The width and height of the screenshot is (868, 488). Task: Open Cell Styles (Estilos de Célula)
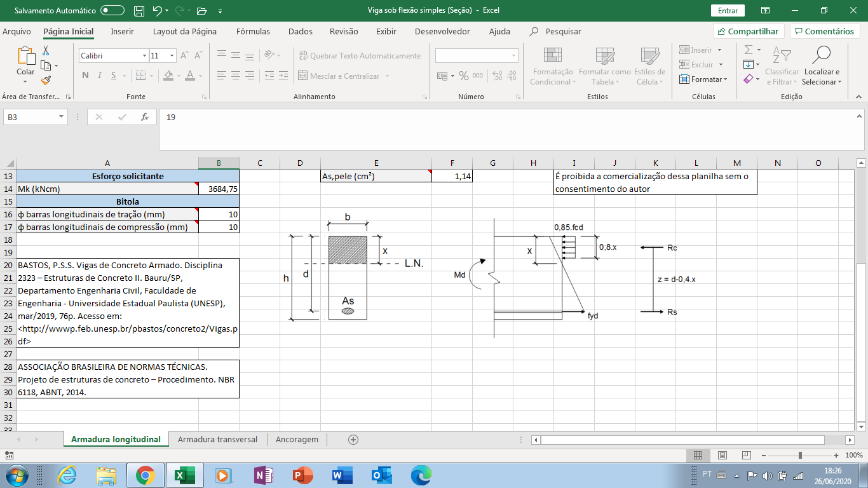pos(649,65)
